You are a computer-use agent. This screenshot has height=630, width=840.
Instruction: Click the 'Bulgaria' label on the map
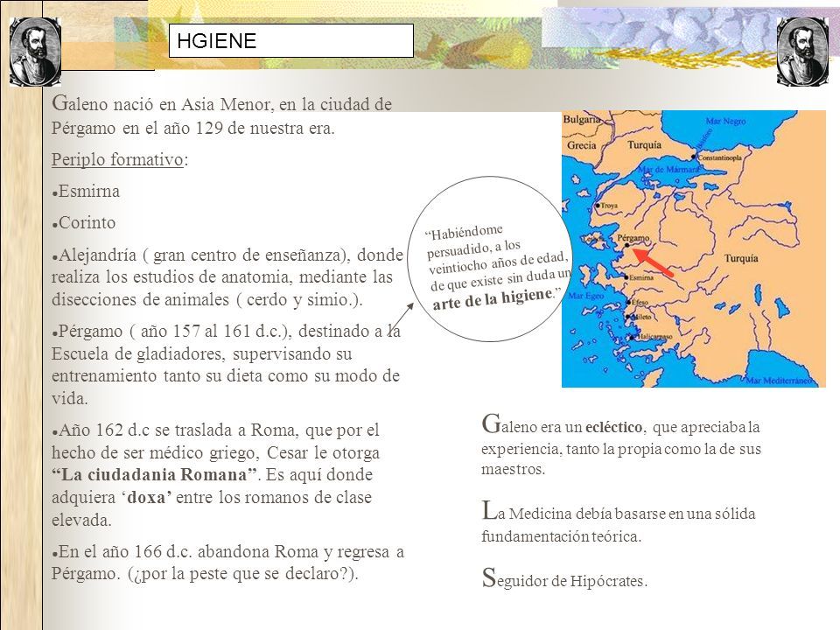581,119
